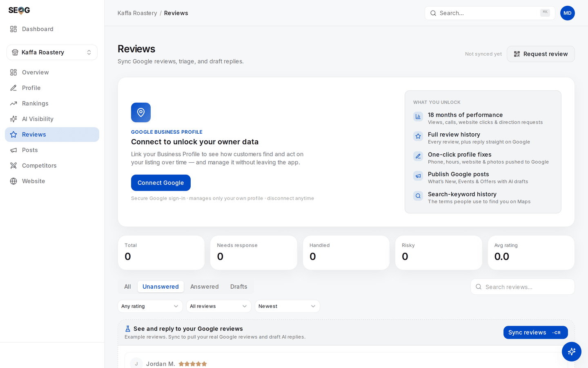
Task: Click the SEOG logo in the sidebar
Action: tap(19, 10)
